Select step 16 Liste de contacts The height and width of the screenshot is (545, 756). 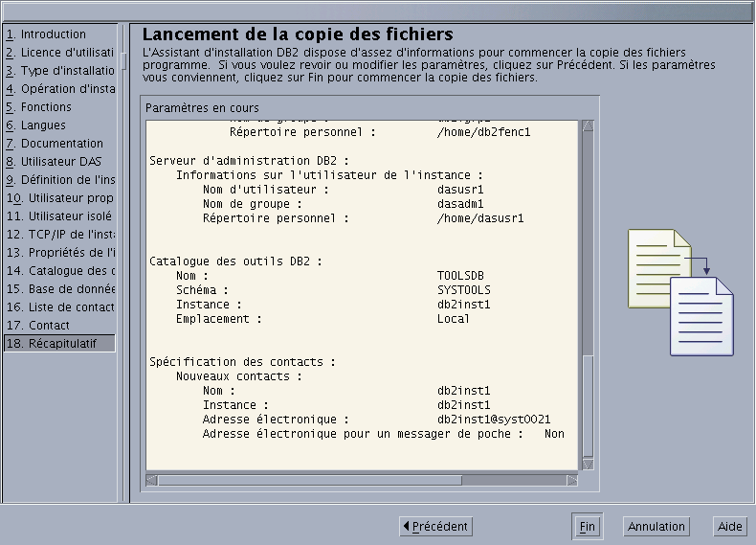coord(59,307)
